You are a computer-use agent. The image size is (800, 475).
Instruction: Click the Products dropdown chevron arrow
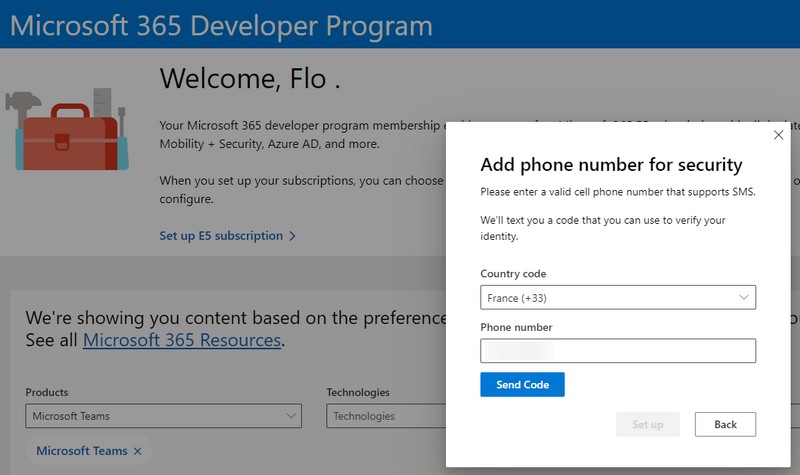(291, 416)
